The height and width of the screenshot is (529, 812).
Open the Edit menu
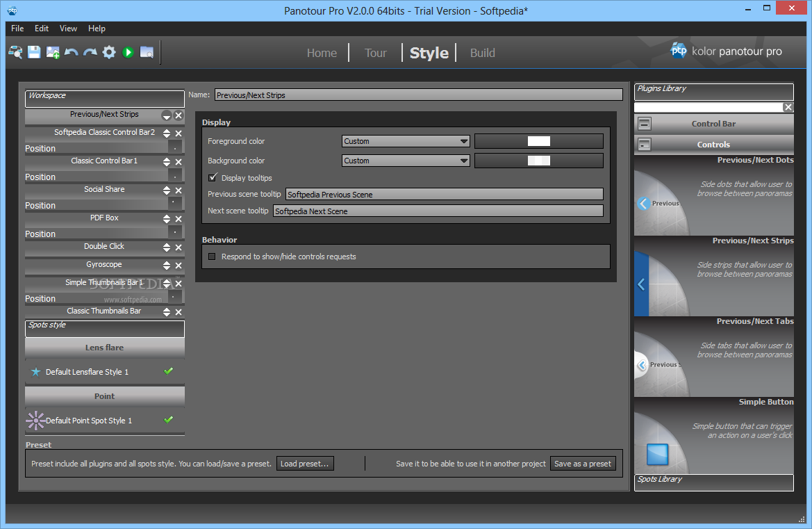(x=42, y=29)
